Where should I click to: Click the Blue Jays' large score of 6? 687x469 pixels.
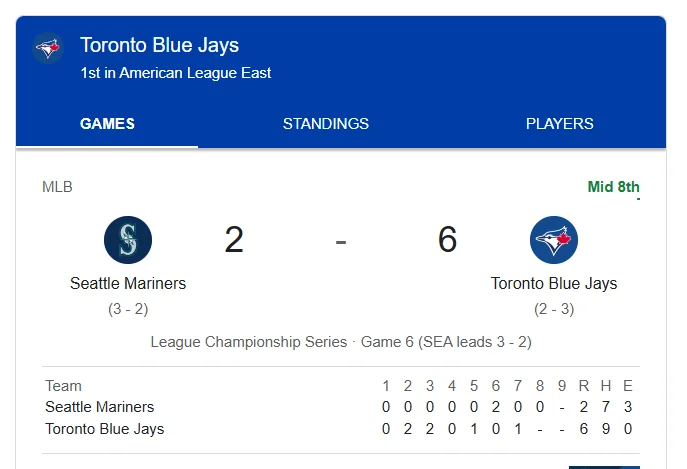447,240
